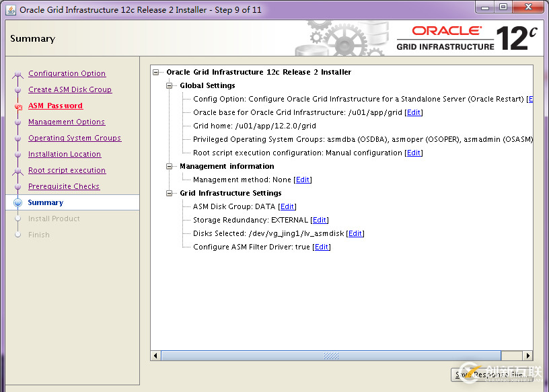Open Root script execution step
Viewport: 549px width, 392px height.
pos(67,170)
